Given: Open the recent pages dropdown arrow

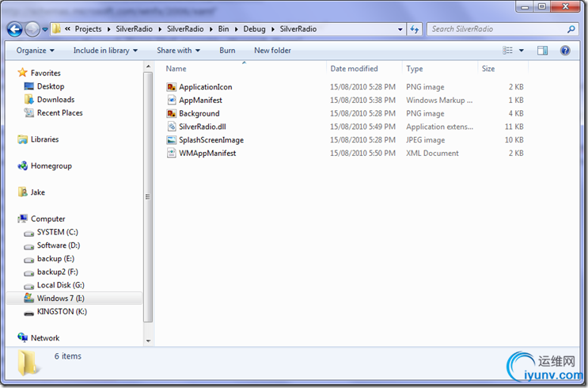Looking at the screenshot, I should 45,29.
